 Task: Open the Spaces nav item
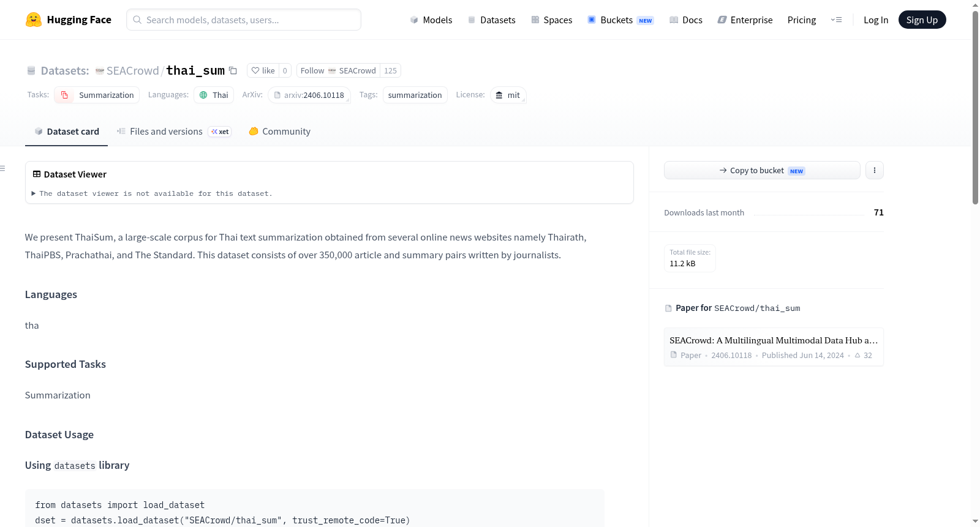click(x=552, y=20)
